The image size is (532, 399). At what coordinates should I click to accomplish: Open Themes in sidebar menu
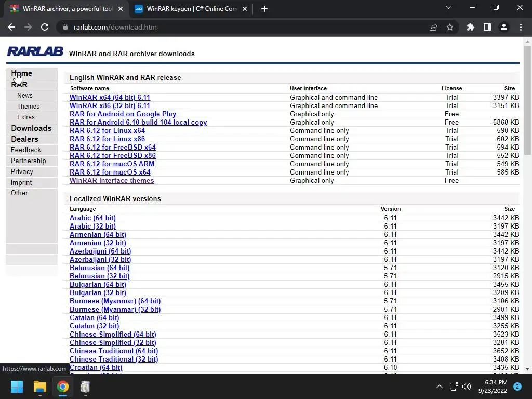click(x=28, y=106)
